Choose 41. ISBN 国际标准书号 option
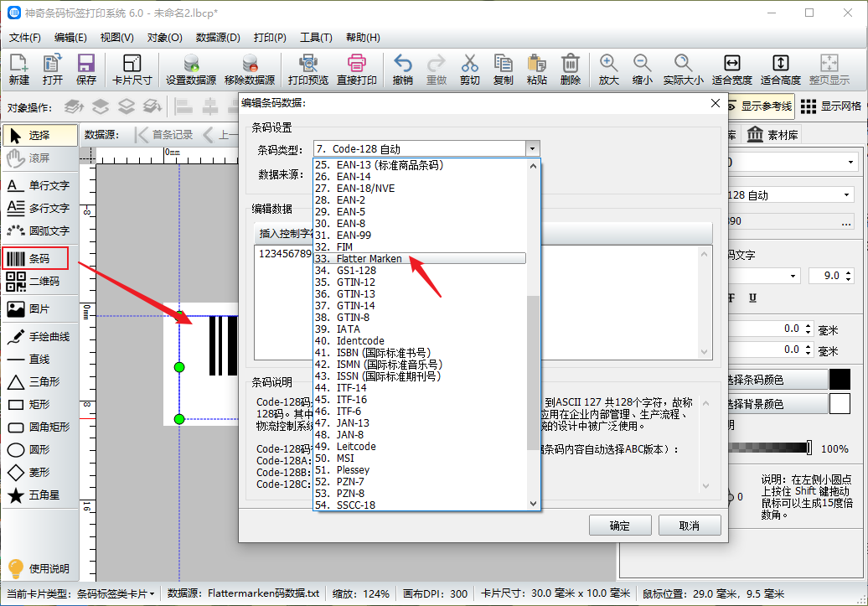This screenshot has width=868, height=606. [x=420, y=353]
